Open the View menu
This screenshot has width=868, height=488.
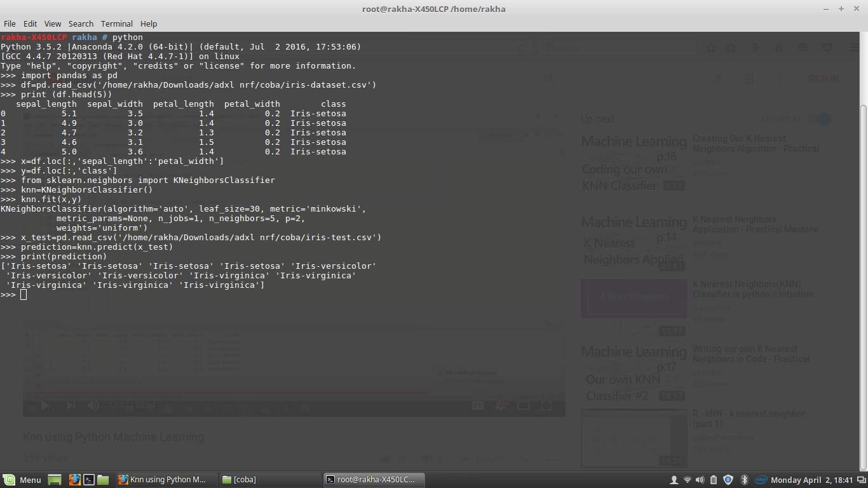(x=53, y=24)
